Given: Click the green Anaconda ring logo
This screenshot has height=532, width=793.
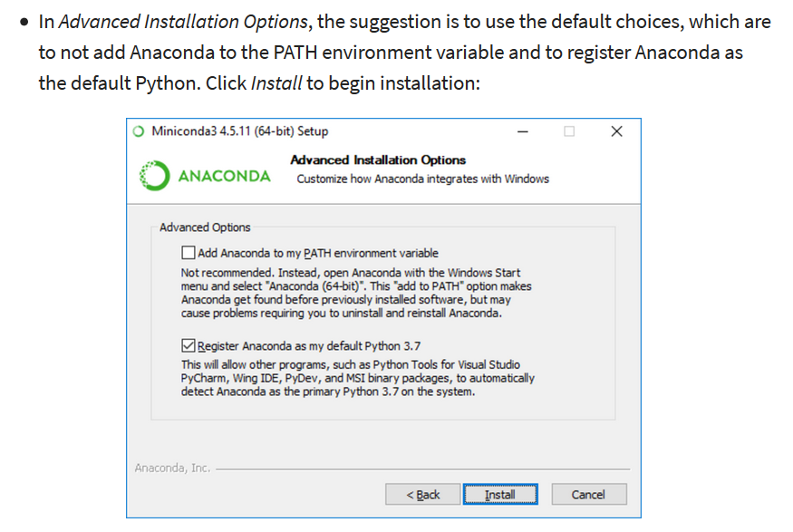Looking at the screenshot, I should click(x=154, y=176).
